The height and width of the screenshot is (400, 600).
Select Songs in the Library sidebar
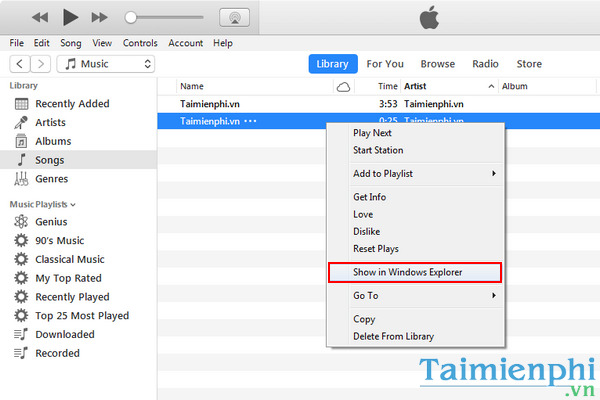(x=78, y=160)
